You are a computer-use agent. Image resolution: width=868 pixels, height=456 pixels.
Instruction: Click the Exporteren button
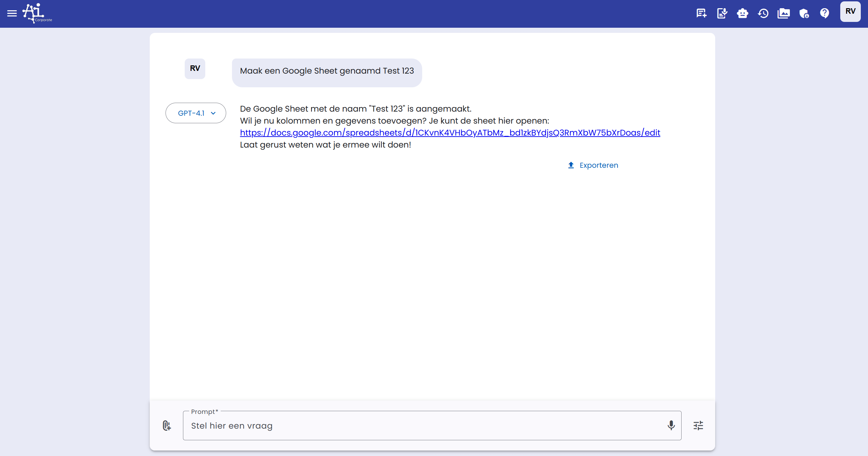point(593,165)
